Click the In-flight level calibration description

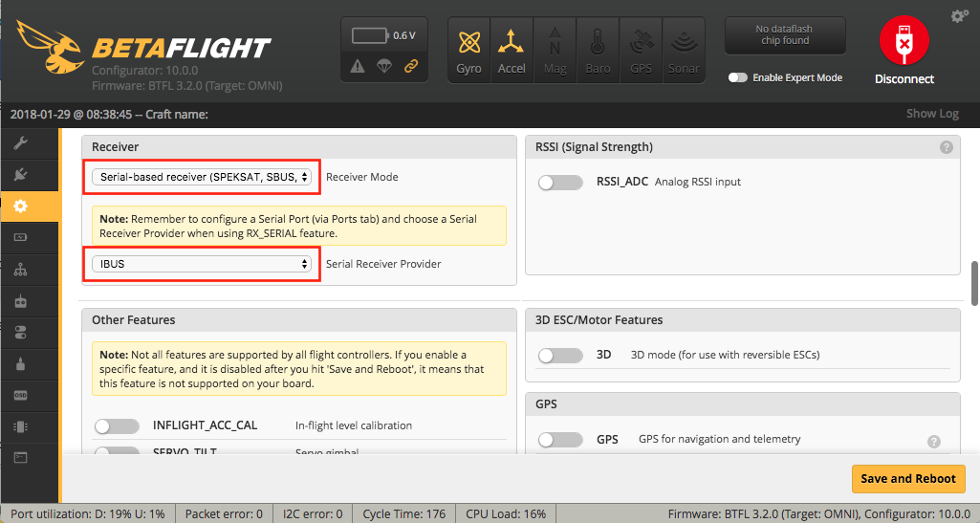[354, 425]
